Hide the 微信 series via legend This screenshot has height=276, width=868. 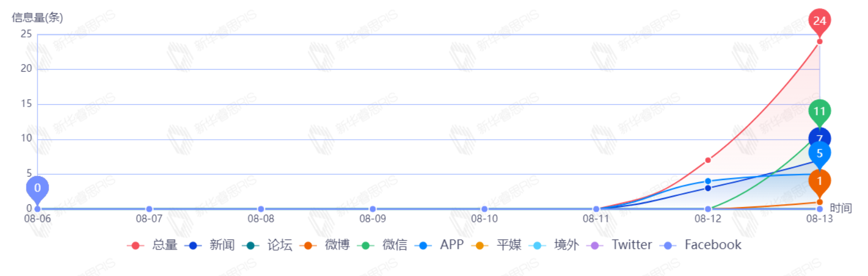coord(383,245)
